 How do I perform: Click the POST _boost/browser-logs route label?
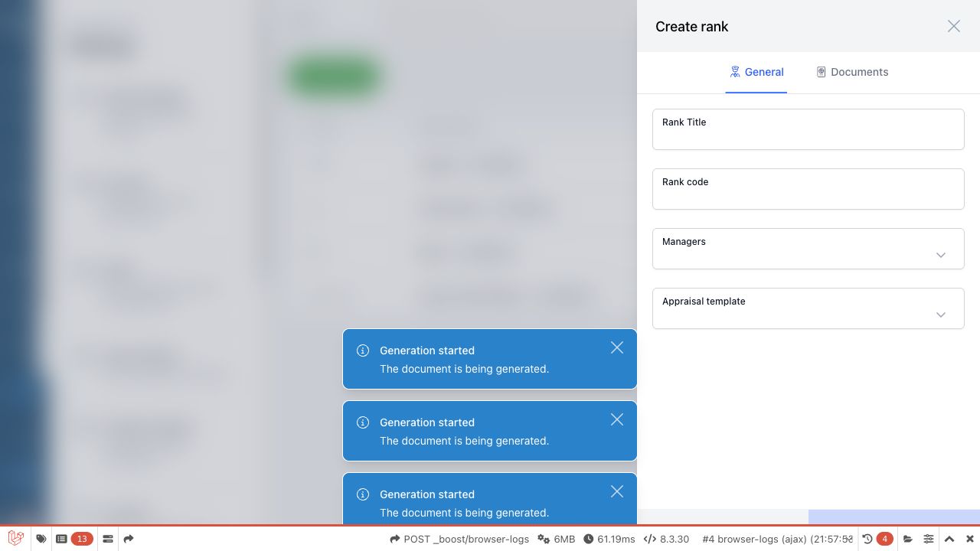coord(459,539)
